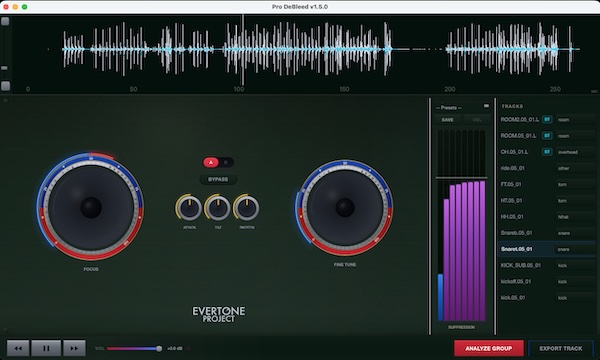
Task: Open type dropdown for kick.05_01 track
Action: [x=575, y=298]
